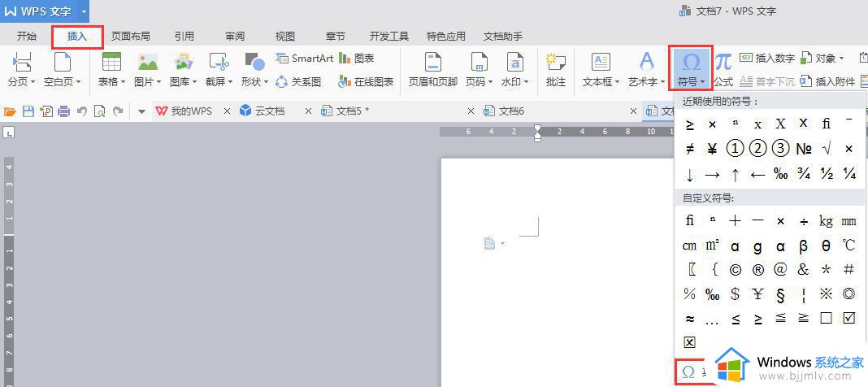
Task: Click the 水印 watermark icon
Action: coord(514,62)
